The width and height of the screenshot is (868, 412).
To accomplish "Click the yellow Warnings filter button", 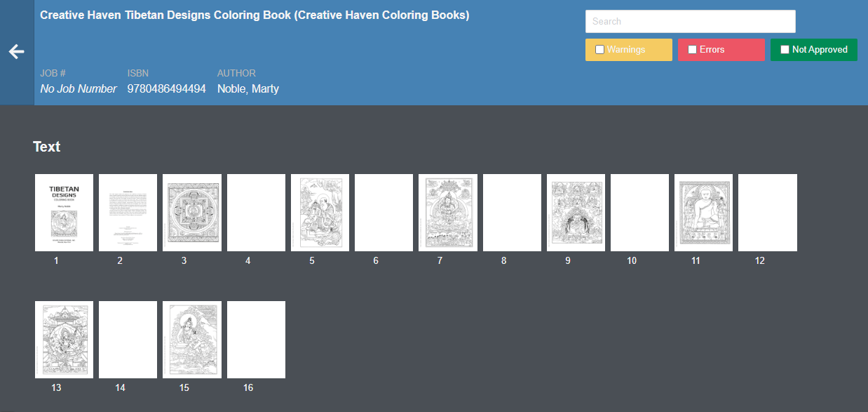I will [628, 50].
